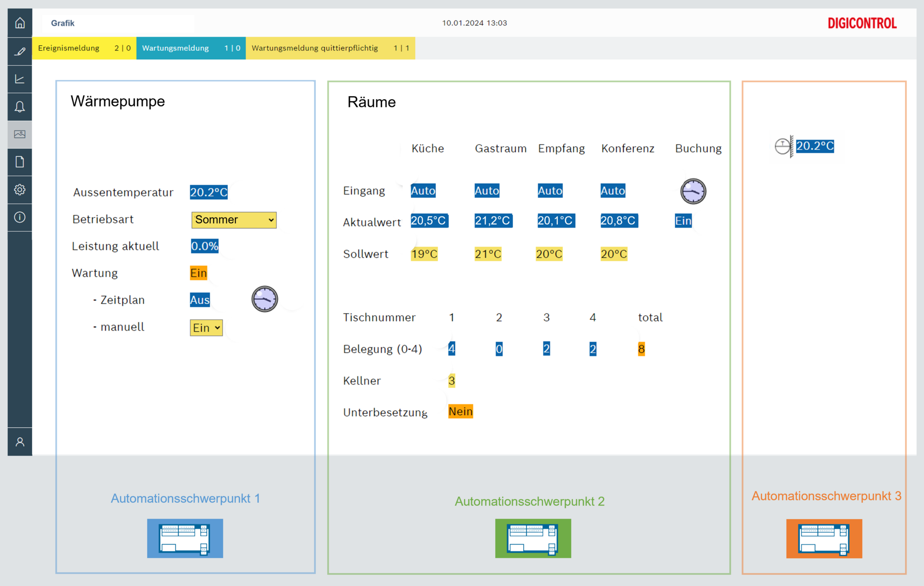
Task: Click the Buchung clock icon
Action: coord(693,191)
